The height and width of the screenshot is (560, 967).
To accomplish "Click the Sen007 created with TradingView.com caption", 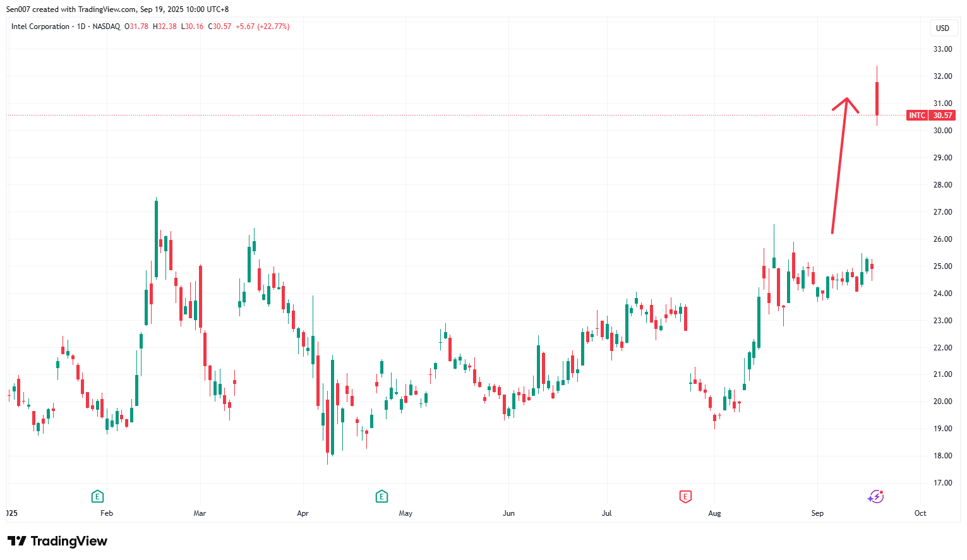I will (x=117, y=9).
